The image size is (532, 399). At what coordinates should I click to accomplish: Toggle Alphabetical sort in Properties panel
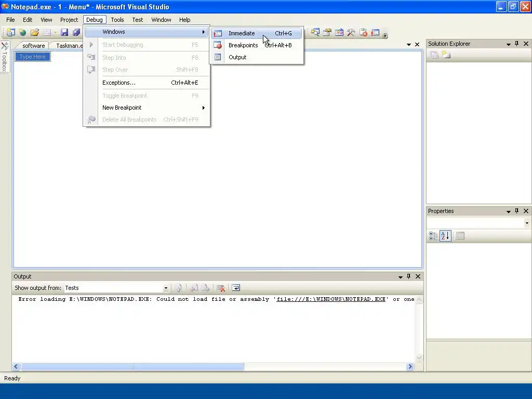pyautogui.click(x=445, y=236)
